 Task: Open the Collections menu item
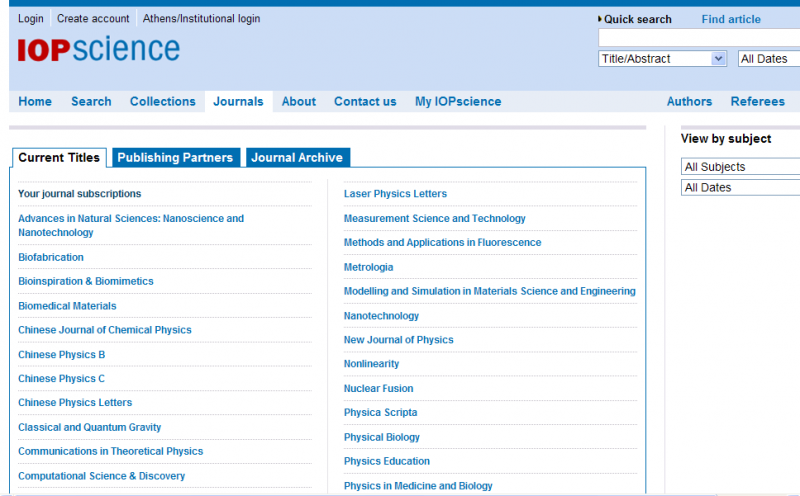(x=163, y=102)
